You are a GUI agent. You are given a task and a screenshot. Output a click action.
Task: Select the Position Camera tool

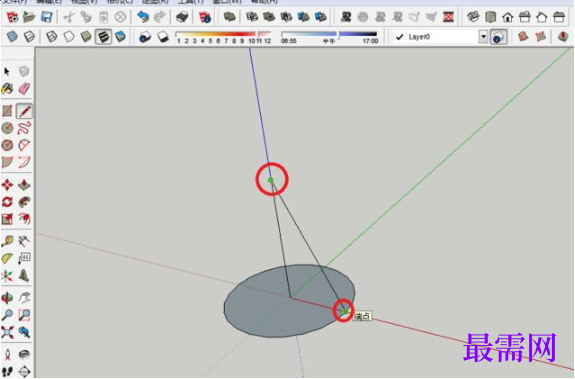point(7,354)
